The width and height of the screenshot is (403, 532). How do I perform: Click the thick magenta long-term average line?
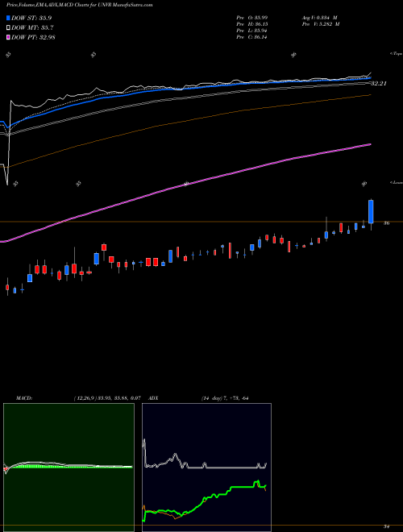[x=186, y=184]
